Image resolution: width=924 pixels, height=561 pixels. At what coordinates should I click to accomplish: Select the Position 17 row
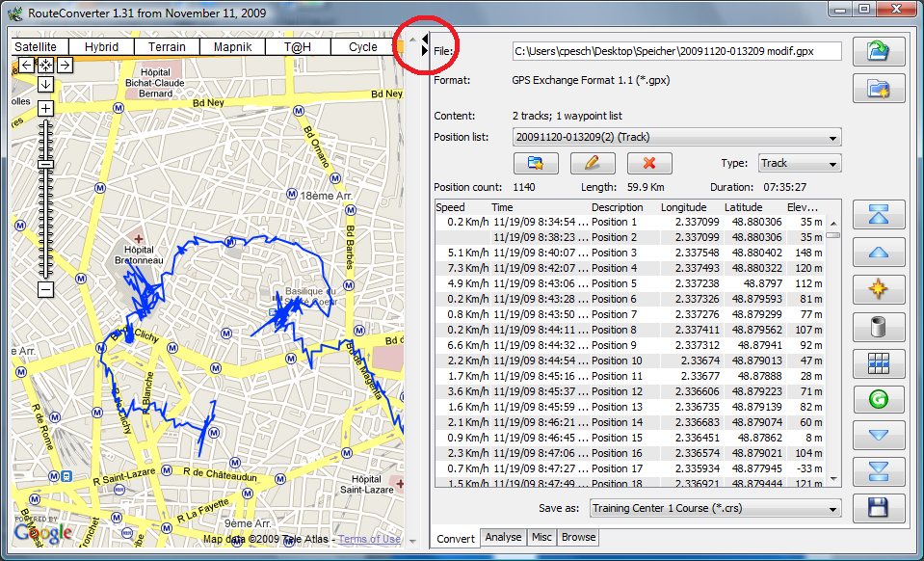[x=630, y=468]
